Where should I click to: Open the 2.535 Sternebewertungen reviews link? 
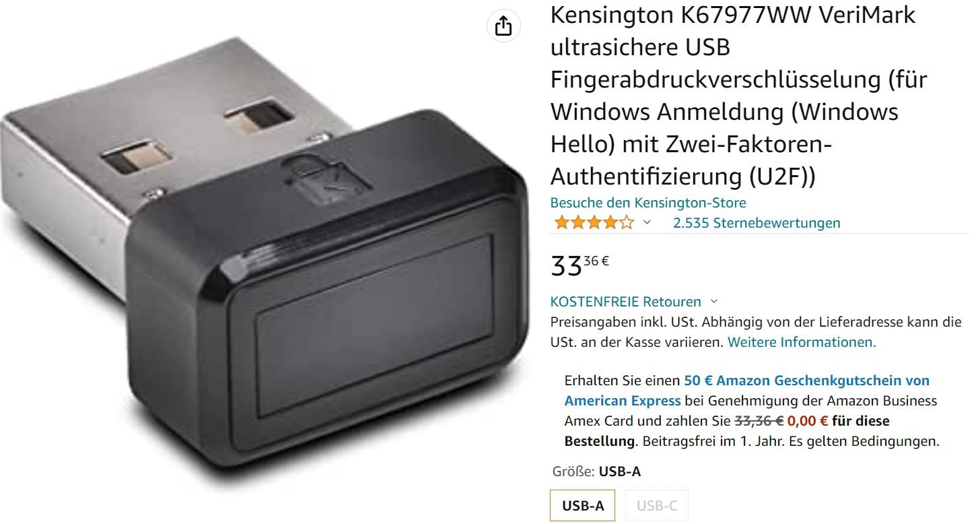point(757,223)
